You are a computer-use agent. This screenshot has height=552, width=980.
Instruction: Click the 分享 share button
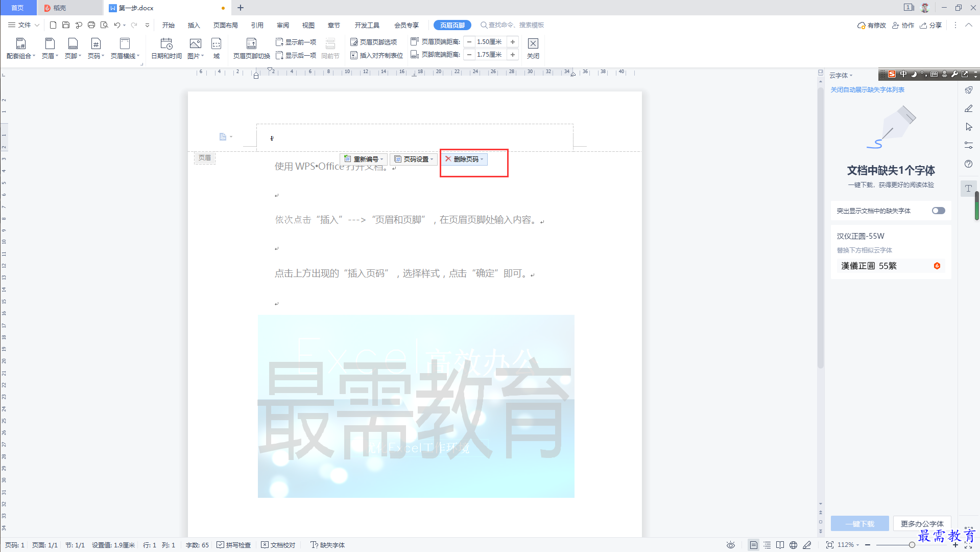coord(931,25)
